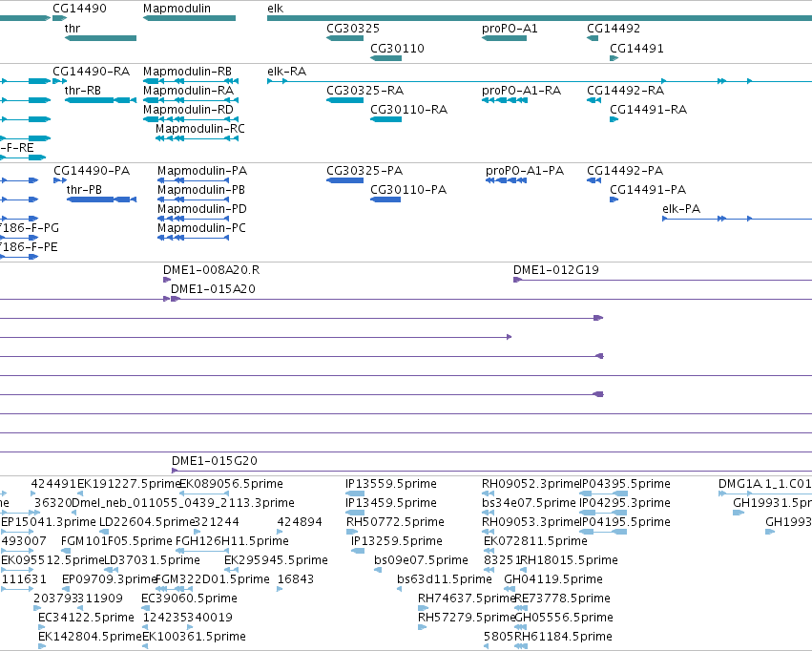812x651 pixels.
Task: Click the thr-RB transcript glyph
Action: 100,100
